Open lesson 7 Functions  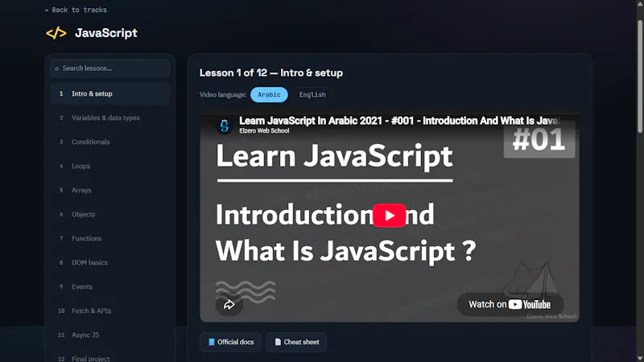coord(110,238)
